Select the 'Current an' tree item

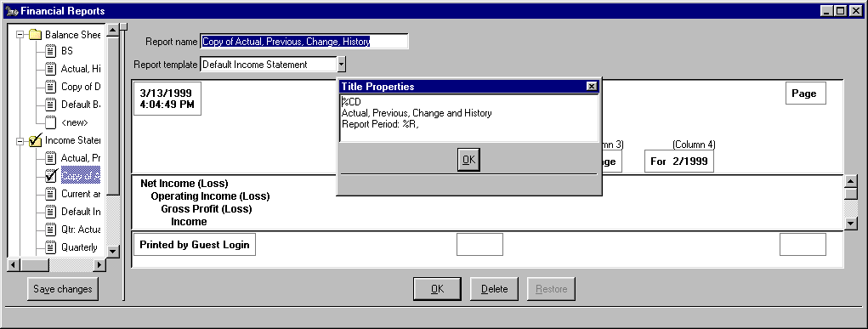[x=80, y=194]
